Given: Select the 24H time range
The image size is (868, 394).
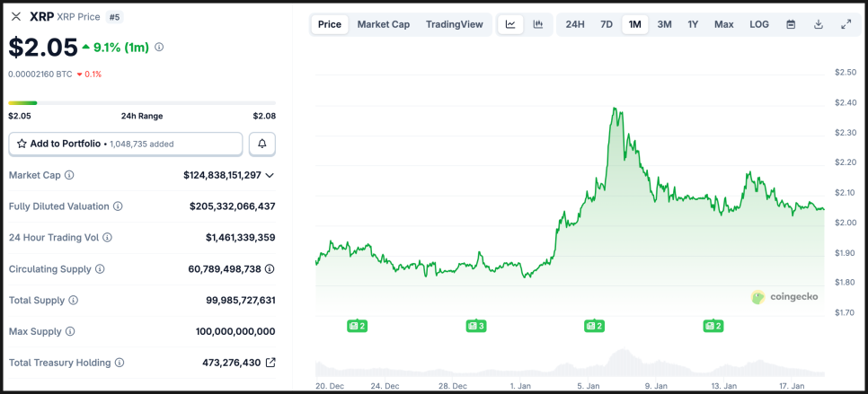Looking at the screenshot, I should [575, 24].
